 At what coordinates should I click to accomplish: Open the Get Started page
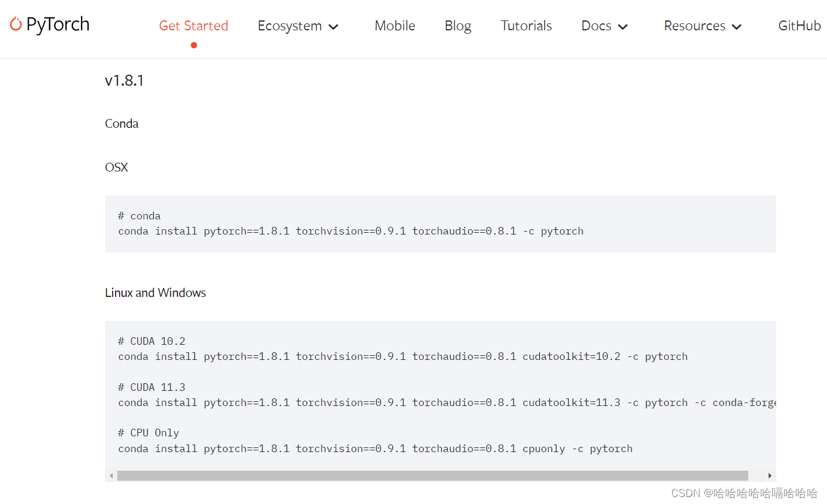(193, 26)
